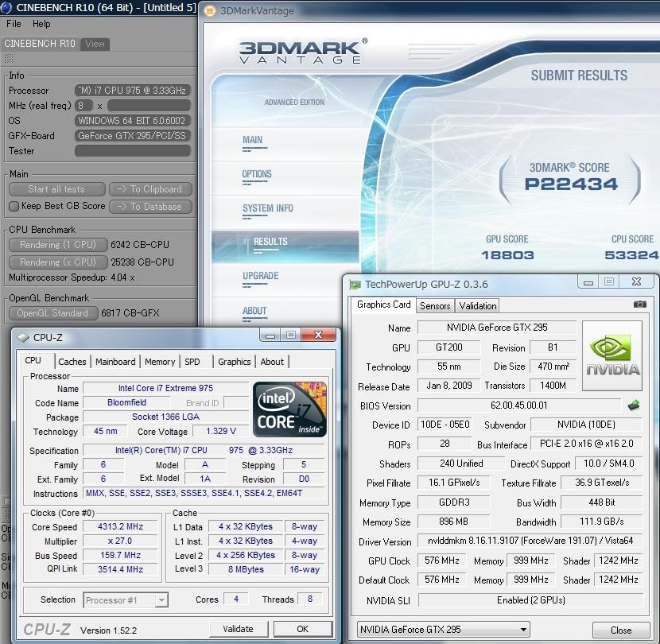Click the NVIDIA logo in GPU-Z
The image size is (660, 644).
[612, 355]
